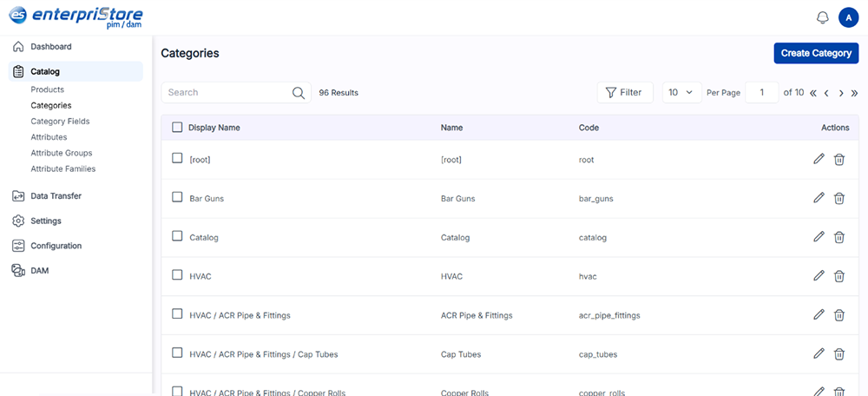Click the bar_guns code cell
The width and height of the screenshot is (868, 396).
coord(595,198)
